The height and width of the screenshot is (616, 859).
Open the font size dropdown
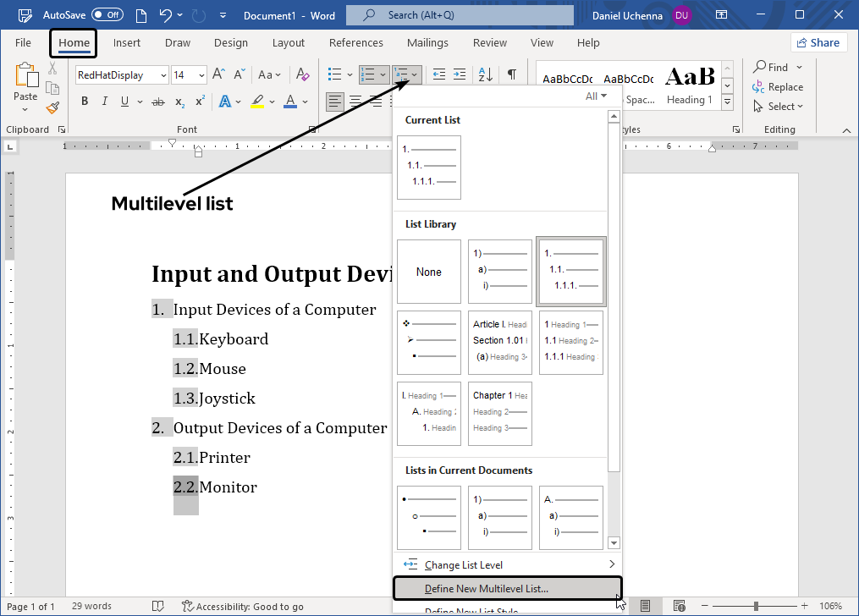[201, 75]
